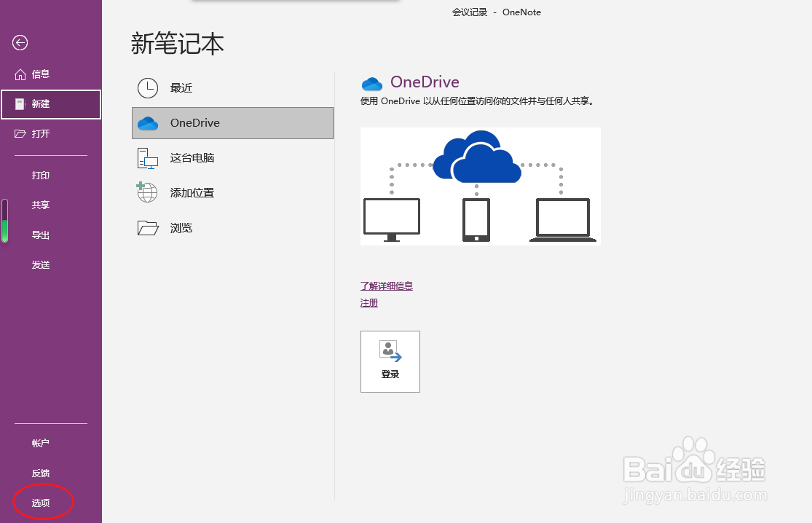Click the sign-in person icon above 登录
This screenshot has width=812, height=523.
[x=390, y=350]
